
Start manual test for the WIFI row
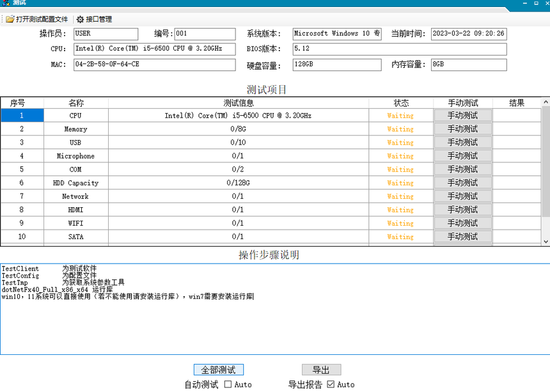point(462,223)
